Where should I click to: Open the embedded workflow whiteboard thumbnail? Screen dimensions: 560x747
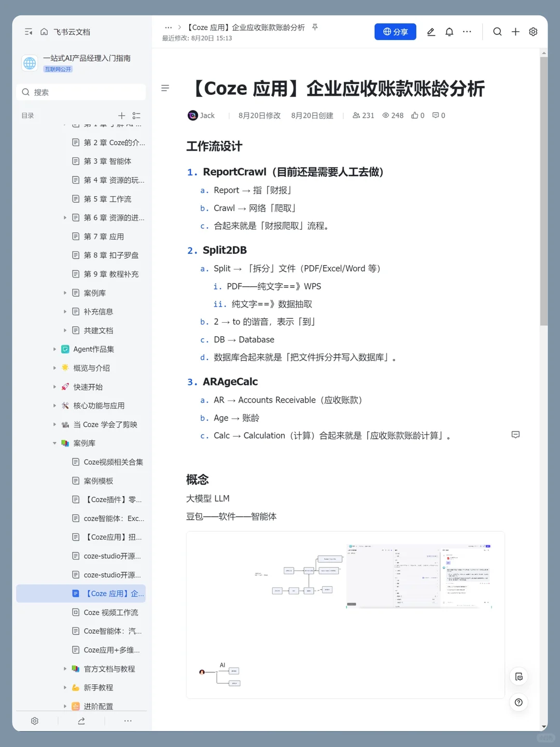345,615
